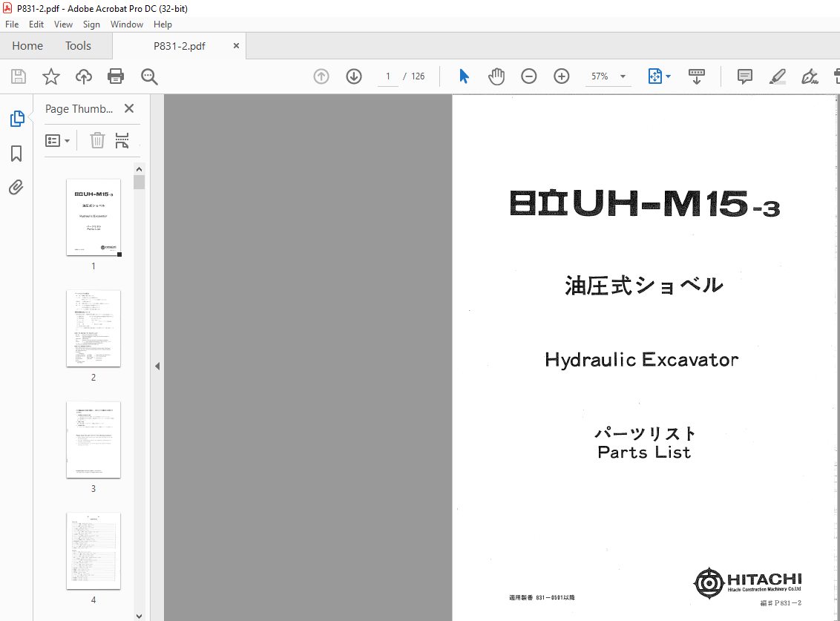Zoom out with minus button
This screenshot has height=621, width=840.
529,76
